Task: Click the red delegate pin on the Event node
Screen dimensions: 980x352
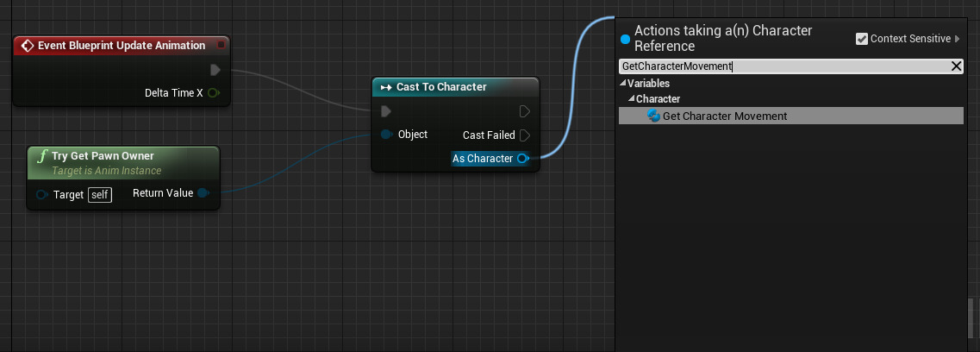Action: click(221, 45)
